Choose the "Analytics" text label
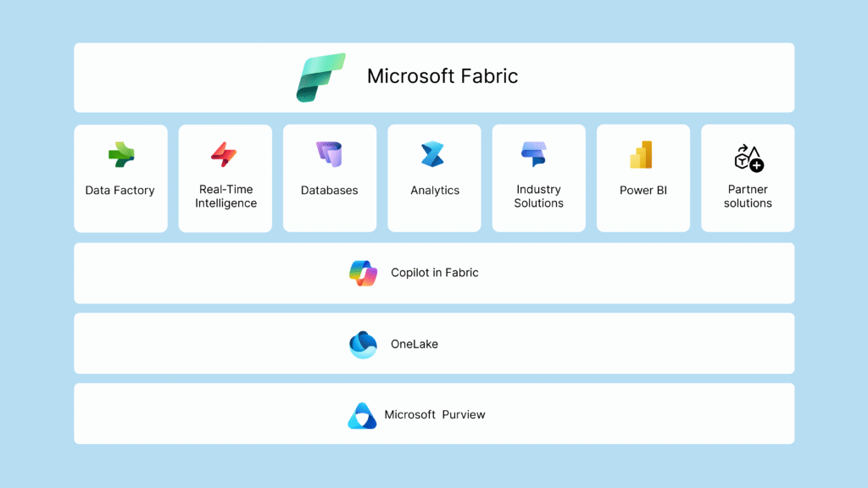 point(435,191)
